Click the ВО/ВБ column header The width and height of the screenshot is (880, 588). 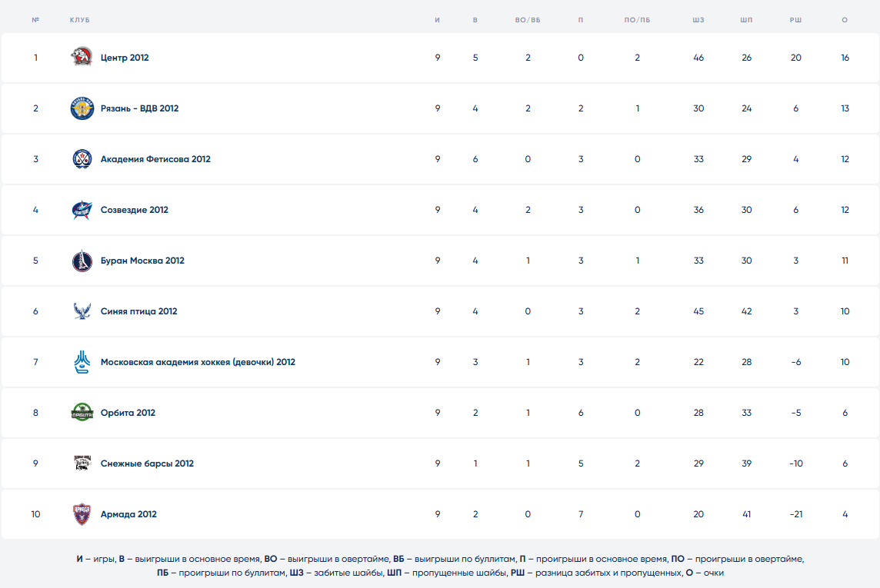[528, 20]
